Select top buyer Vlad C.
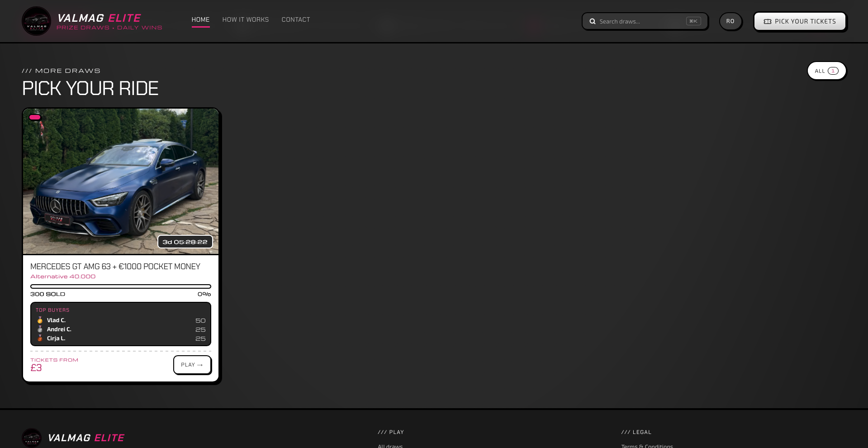 56,320
